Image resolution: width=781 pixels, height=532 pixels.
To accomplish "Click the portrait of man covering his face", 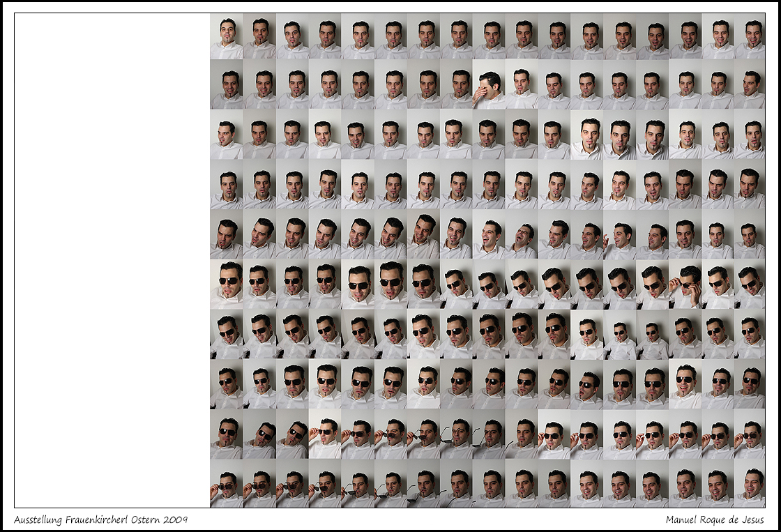I will (x=489, y=89).
